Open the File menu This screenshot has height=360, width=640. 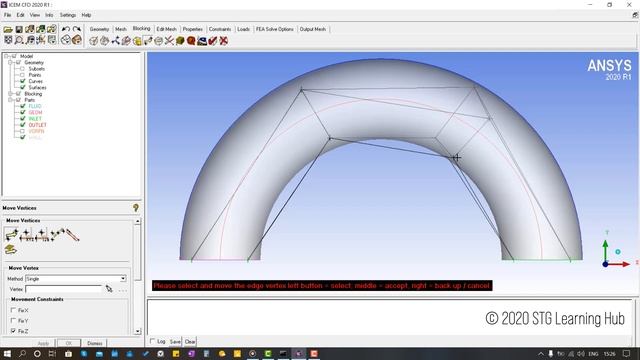(x=7, y=15)
